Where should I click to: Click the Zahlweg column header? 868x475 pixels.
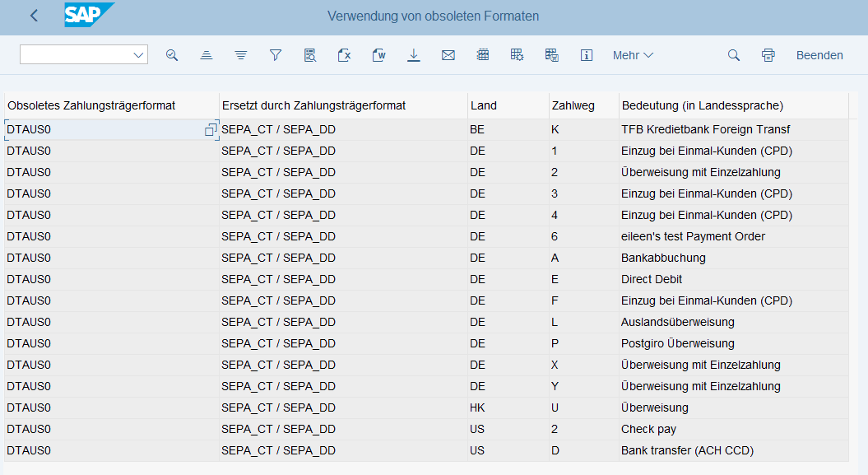[x=573, y=105]
